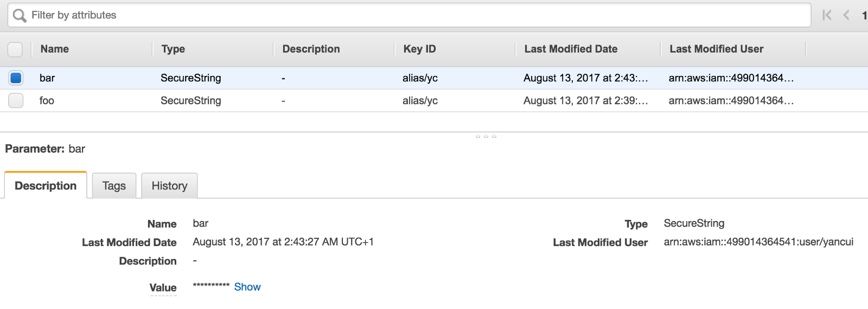Go to first page of results

(x=827, y=15)
